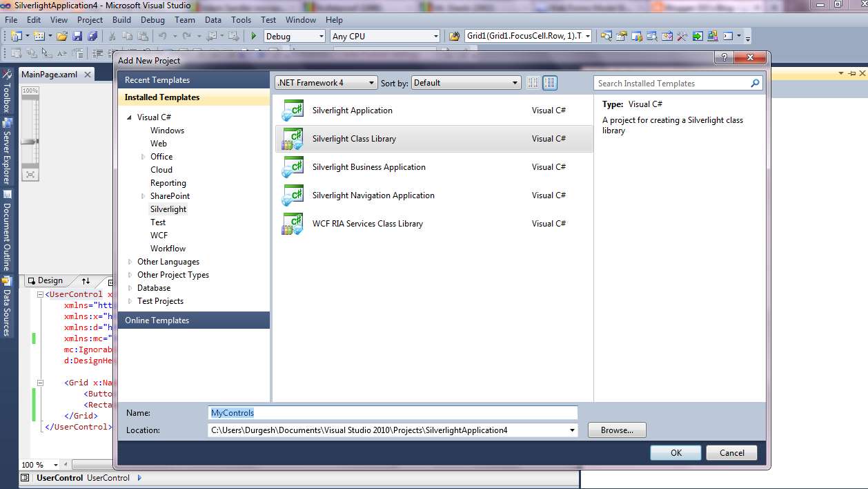The height and width of the screenshot is (489, 868).
Task: Open the Tools menu
Action: pos(241,20)
